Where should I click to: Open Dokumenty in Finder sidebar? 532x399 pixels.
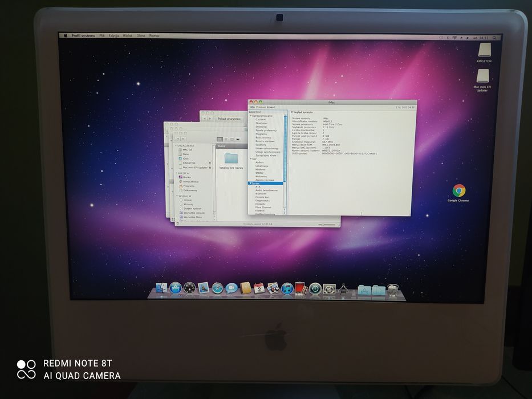coord(188,190)
